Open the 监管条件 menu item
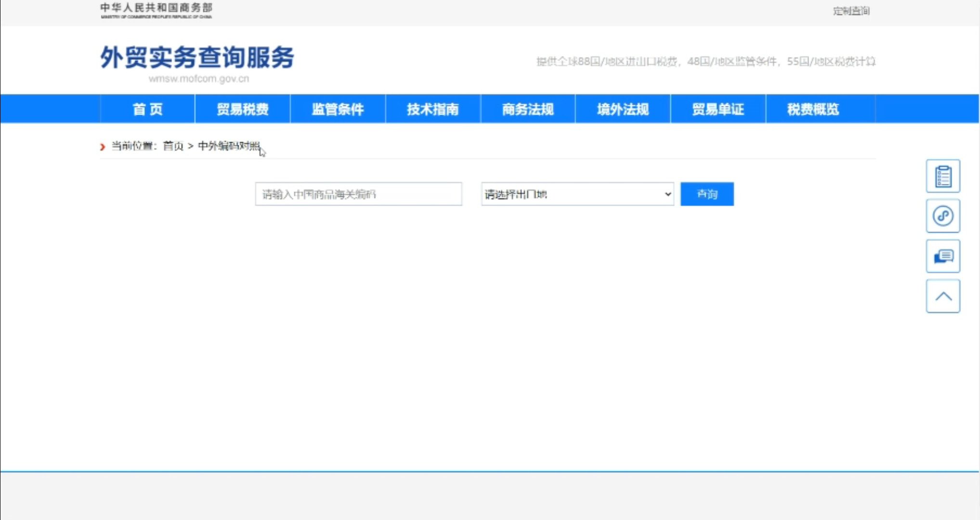This screenshot has width=980, height=520. click(338, 109)
